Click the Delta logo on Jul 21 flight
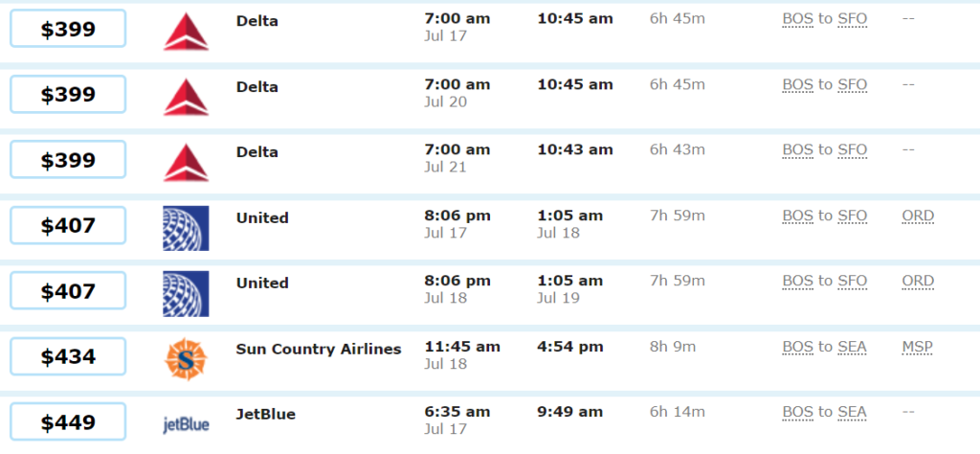 click(x=187, y=163)
